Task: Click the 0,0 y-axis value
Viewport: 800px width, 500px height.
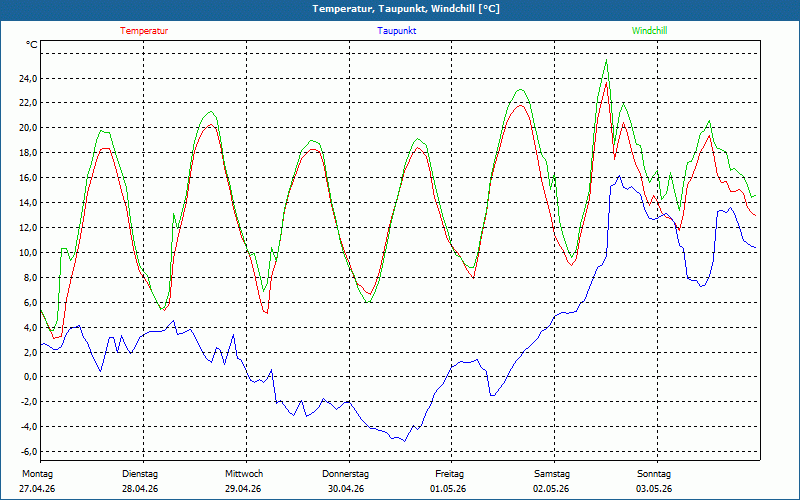Action: pyautogui.click(x=29, y=377)
